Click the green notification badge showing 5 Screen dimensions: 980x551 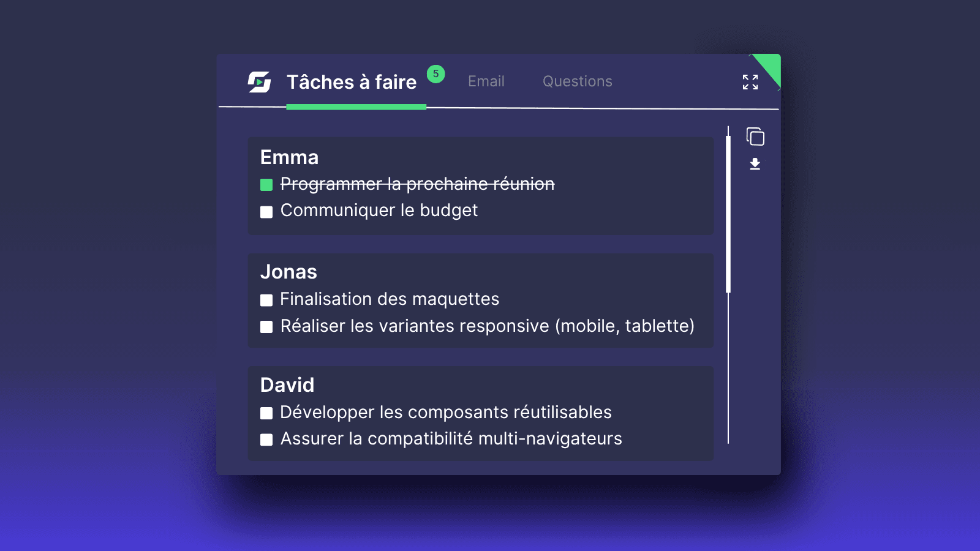(435, 73)
